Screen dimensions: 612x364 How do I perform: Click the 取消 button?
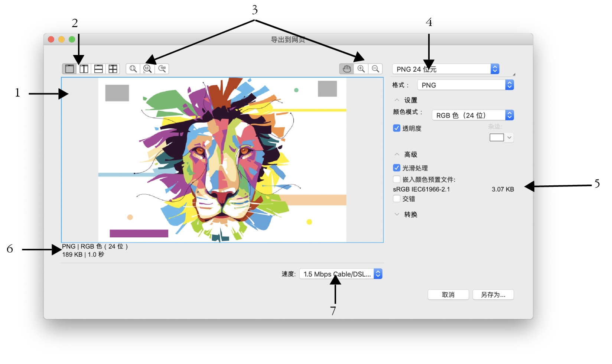[x=448, y=295]
